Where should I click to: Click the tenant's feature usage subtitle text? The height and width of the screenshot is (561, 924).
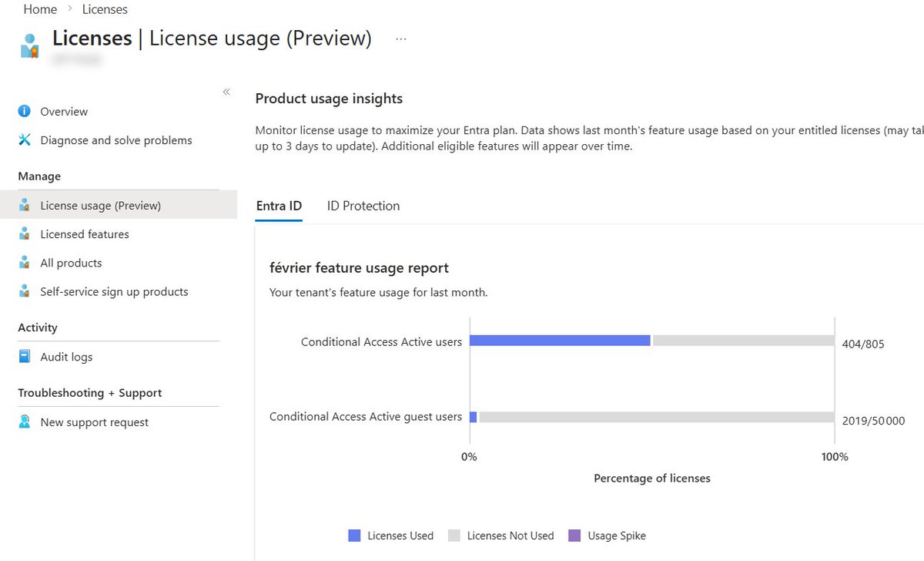pyautogui.click(x=378, y=293)
